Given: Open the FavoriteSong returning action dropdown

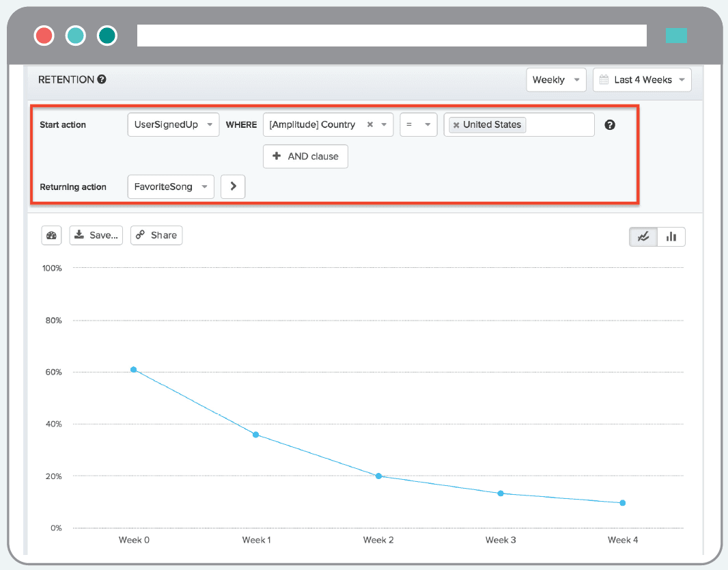Looking at the screenshot, I should point(170,186).
